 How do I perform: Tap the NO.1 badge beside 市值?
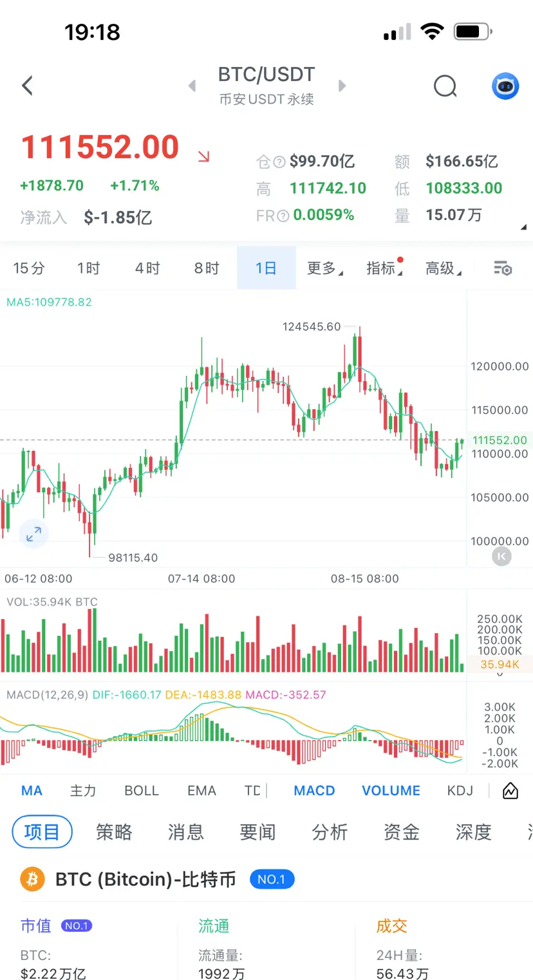pos(77,926)
